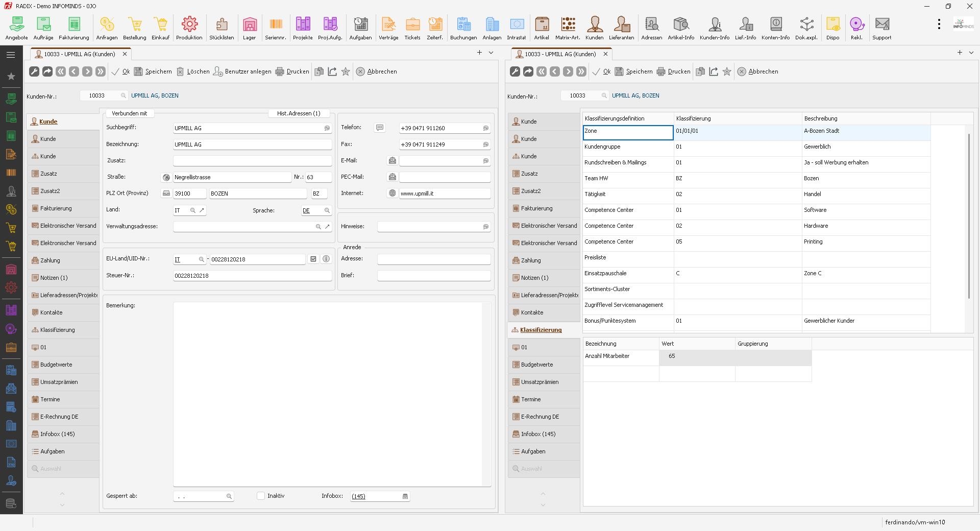Select Infobox (145) in left window navigation

(63, 434)
